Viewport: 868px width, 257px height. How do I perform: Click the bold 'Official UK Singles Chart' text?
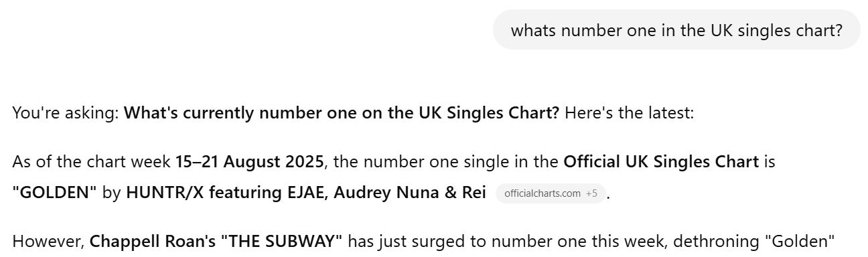tap(661, 161)
